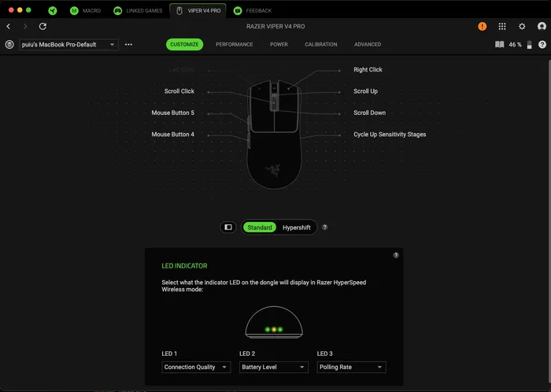
Task: Switch to the Advanced section
Action: click(368, 45)
